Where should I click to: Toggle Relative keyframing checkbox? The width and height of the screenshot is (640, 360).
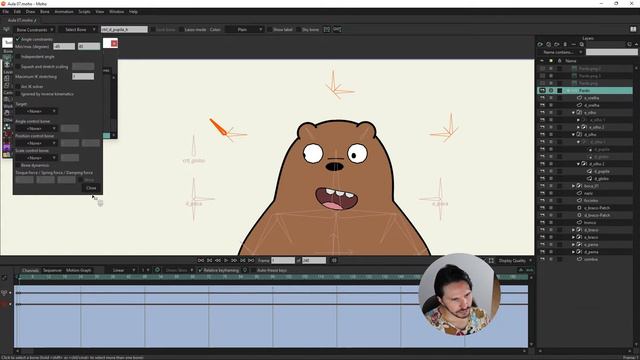click(200, 270)
